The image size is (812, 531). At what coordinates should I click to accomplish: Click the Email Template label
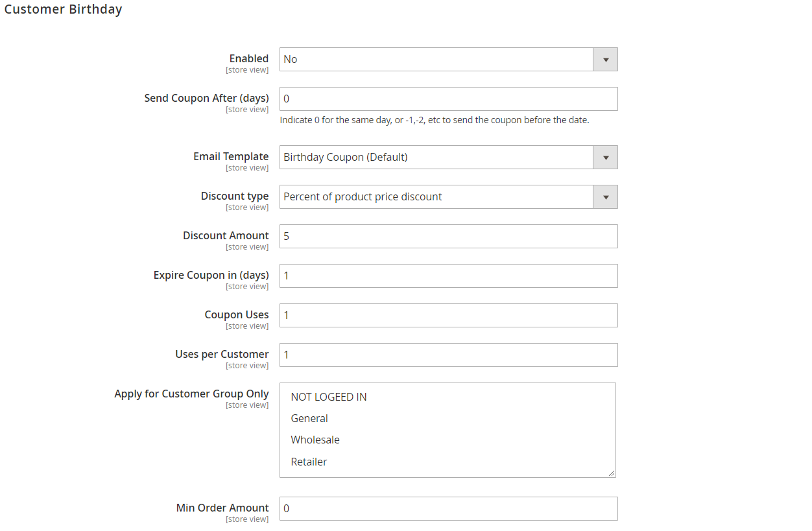(231, 156)
